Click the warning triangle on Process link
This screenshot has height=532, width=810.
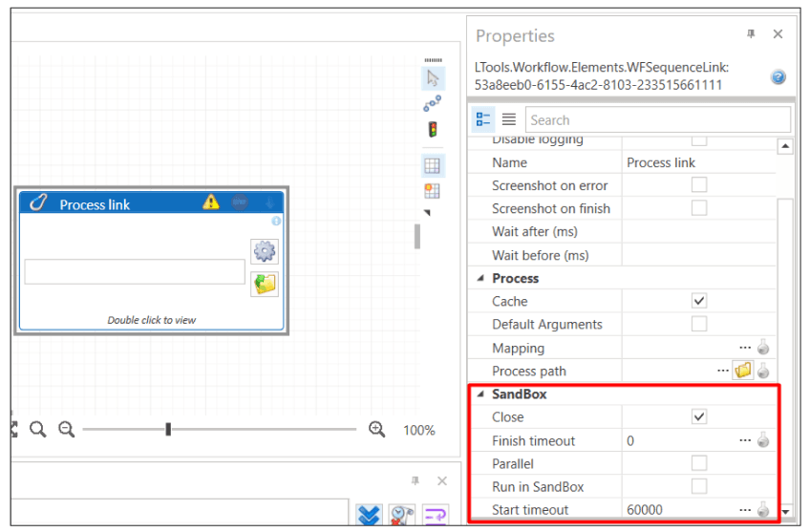coord(211,202)
